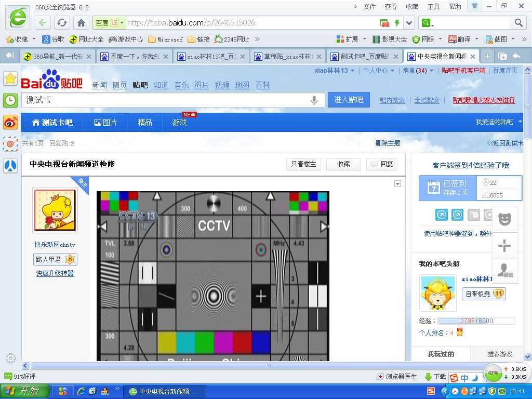This screenshot has height=399, width=532.
Task: Click the medal icon next to 个人排名
Action: click(x=460, y=332)
